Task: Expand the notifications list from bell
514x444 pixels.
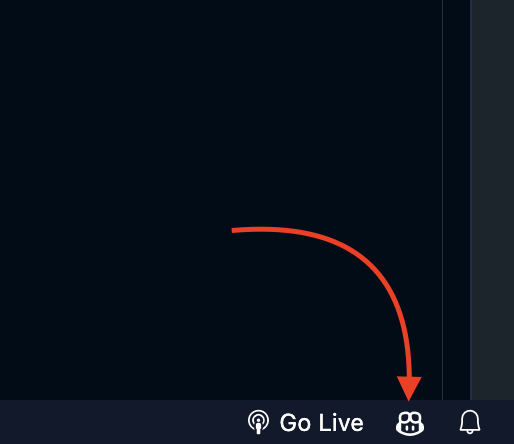Action: point(470,422)
